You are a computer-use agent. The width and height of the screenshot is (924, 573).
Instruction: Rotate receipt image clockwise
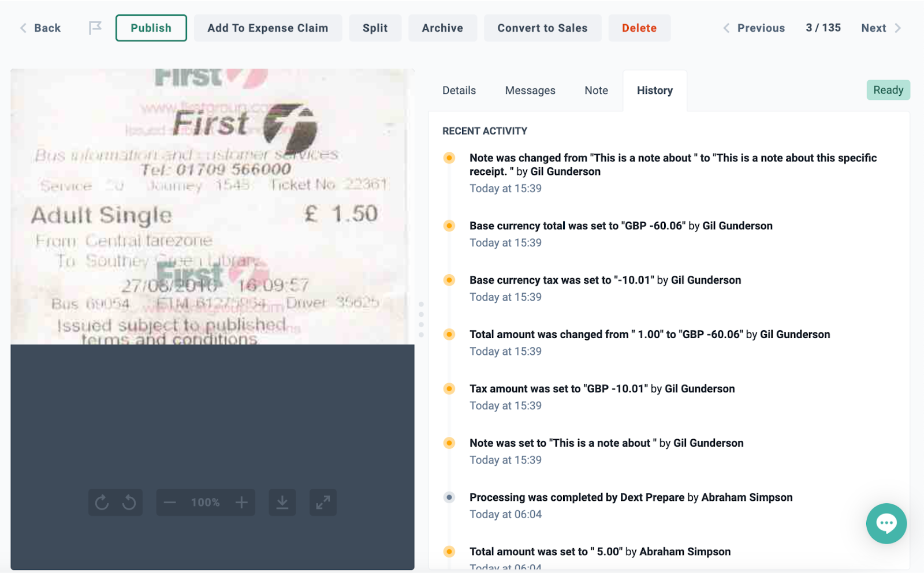(102, 503)
